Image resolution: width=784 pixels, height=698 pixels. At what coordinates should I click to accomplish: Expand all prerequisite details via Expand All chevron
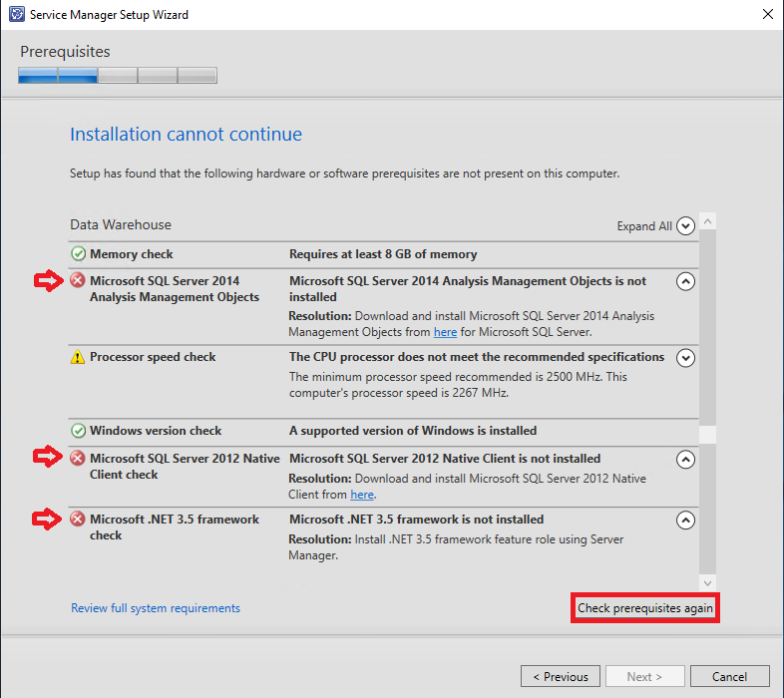[685, 226]
